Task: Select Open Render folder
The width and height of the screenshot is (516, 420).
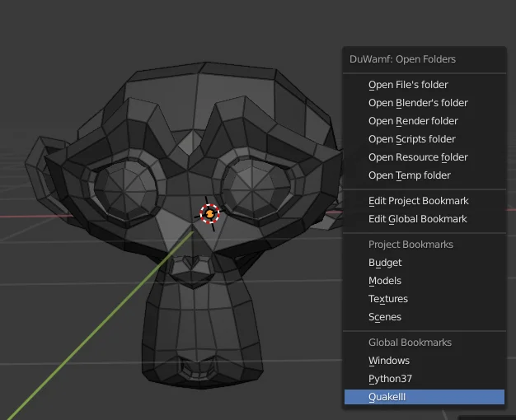Action: click(425, 121)
